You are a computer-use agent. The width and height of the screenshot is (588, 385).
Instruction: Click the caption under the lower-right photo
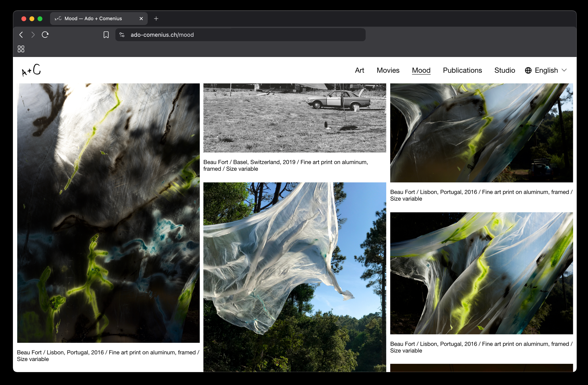pos(481,347)
